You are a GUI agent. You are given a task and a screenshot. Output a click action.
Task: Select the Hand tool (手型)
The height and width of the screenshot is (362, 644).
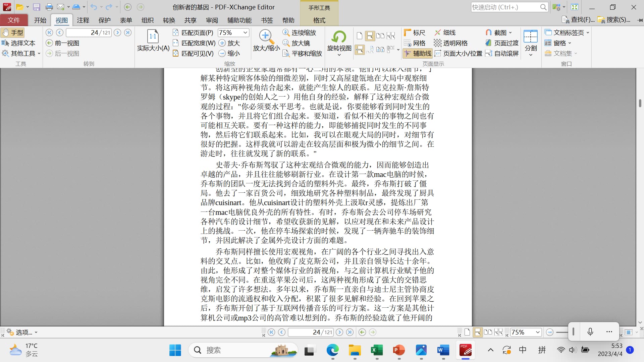pyautogui.click(x=13, y=33)
